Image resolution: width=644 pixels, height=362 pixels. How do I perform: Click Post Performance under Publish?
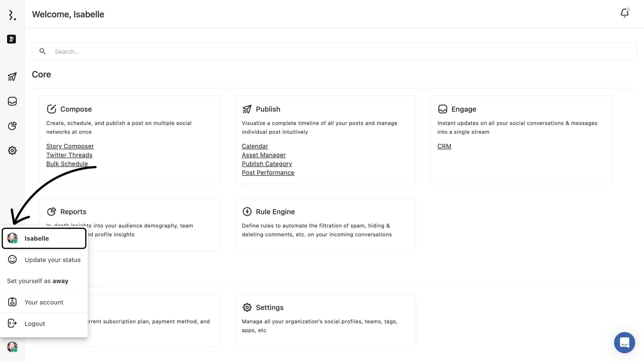pos(268,172)
